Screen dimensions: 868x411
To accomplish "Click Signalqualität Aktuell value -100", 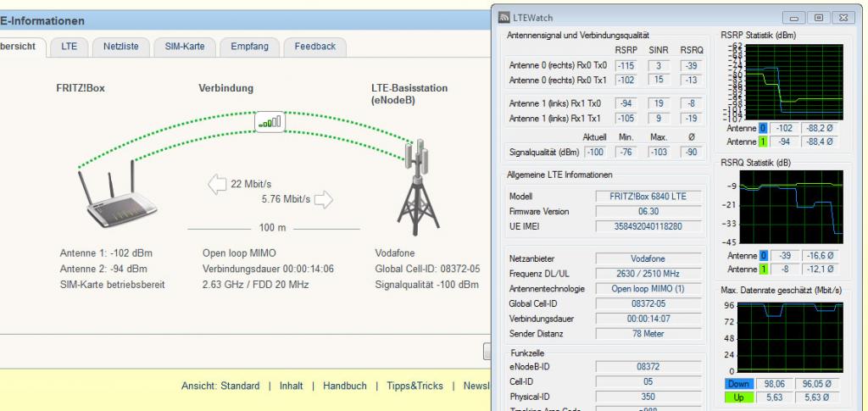I will point(594,152).
